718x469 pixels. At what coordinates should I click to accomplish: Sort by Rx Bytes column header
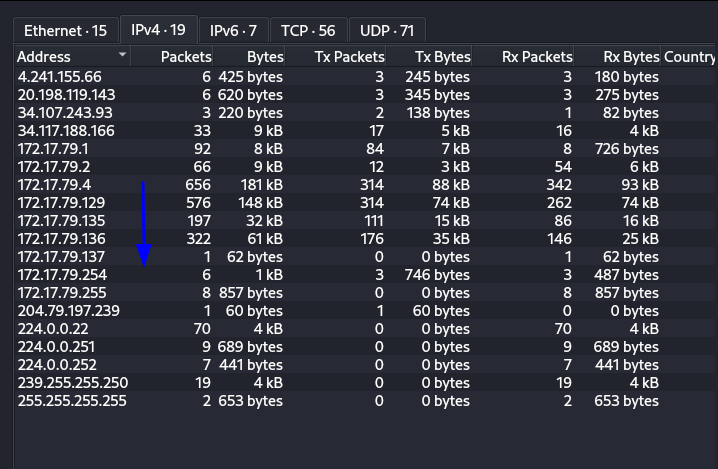[x=631, y=57]
